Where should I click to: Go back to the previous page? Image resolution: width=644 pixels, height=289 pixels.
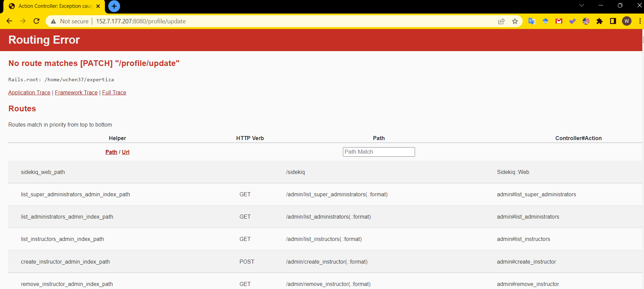(x=9, y=21)
